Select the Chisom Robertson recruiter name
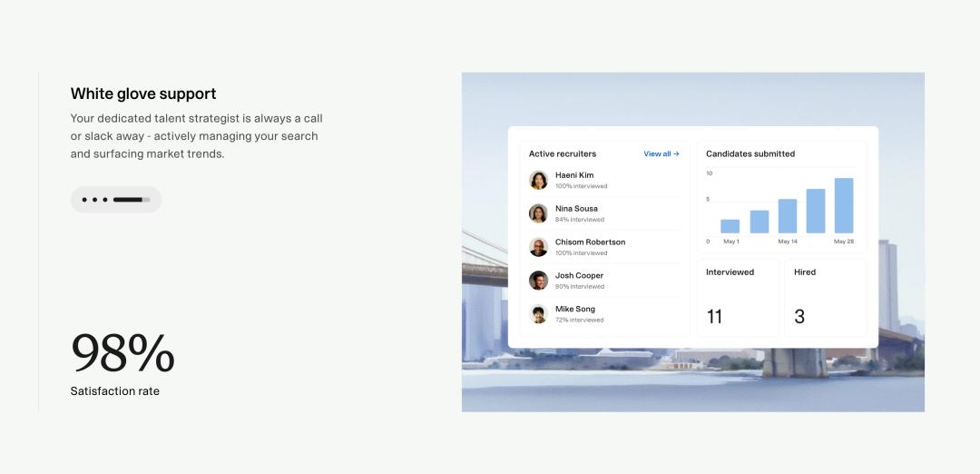The image size is (980, 474). pyautogui.click(x=590, y=242)
